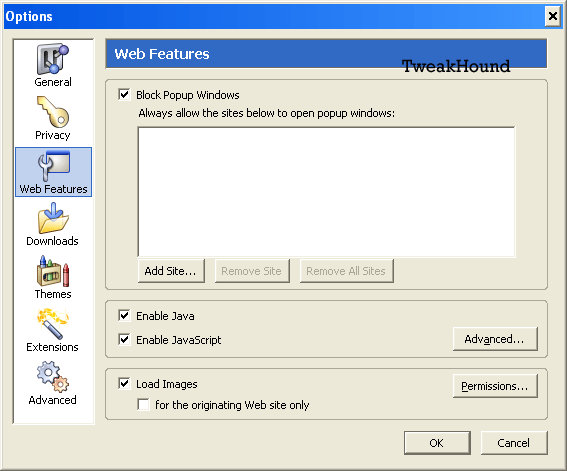Select the Privacy key icon

tap(53, 112)
